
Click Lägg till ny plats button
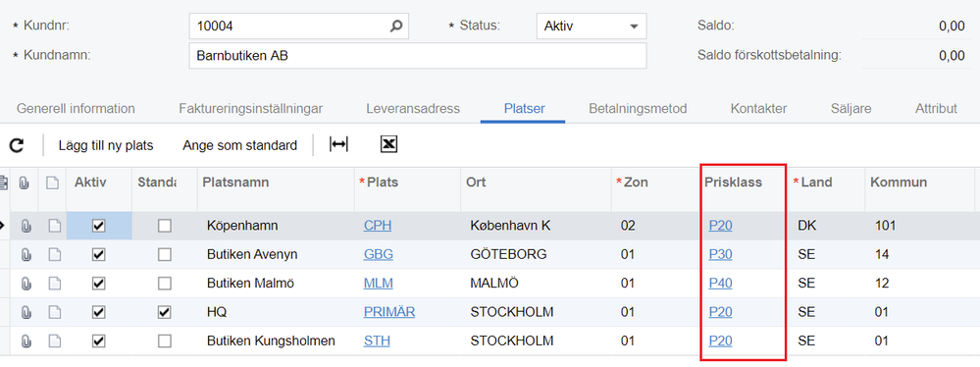[x=106, y=145]
